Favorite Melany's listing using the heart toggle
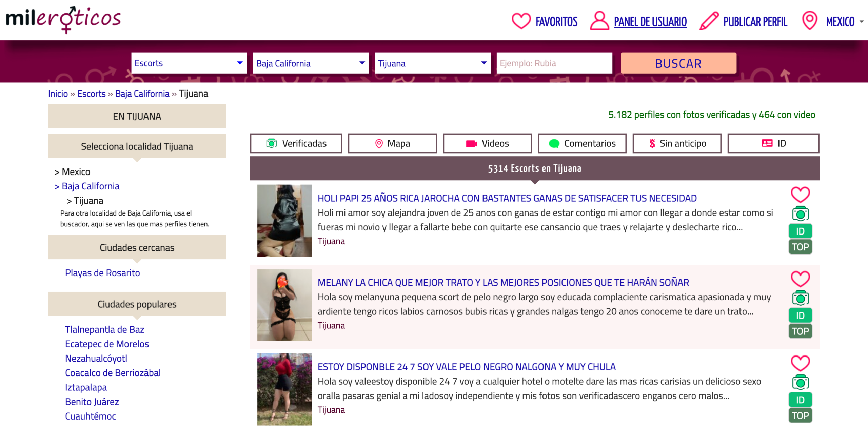868x427 pixels. tap(800, 278)
